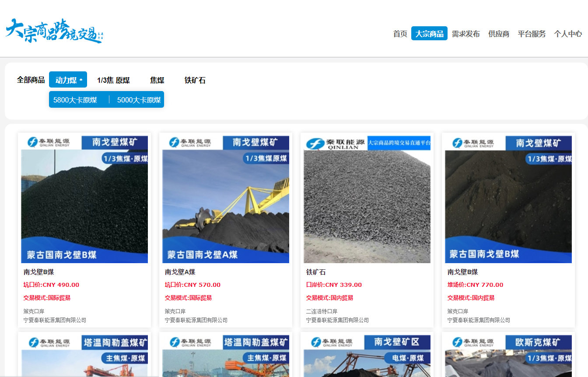The image size is (588, 377).
Task: Open the 首页 navigation item
Action: coord(400,34)
